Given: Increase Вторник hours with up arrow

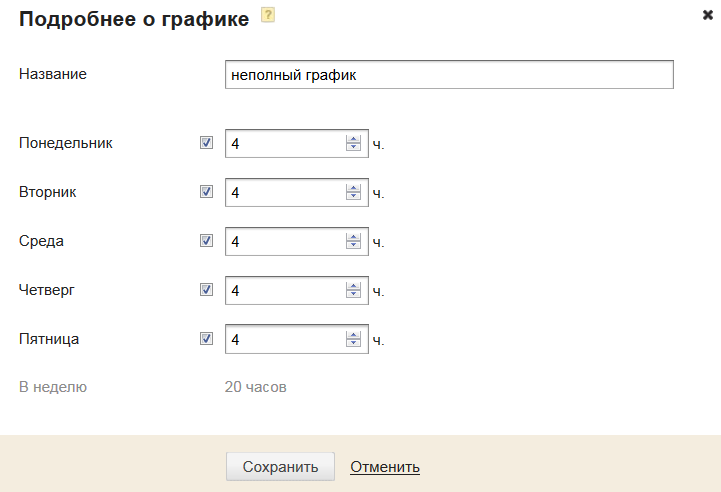Looking at the screenshot, I should tap(352, 188).
